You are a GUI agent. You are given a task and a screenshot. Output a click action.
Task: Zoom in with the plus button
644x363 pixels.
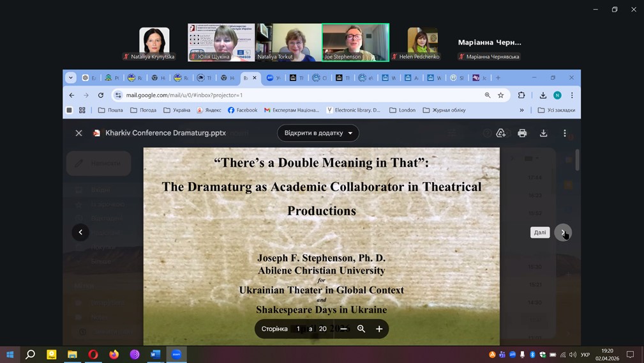pyautogui.click(x=379, y=328)
